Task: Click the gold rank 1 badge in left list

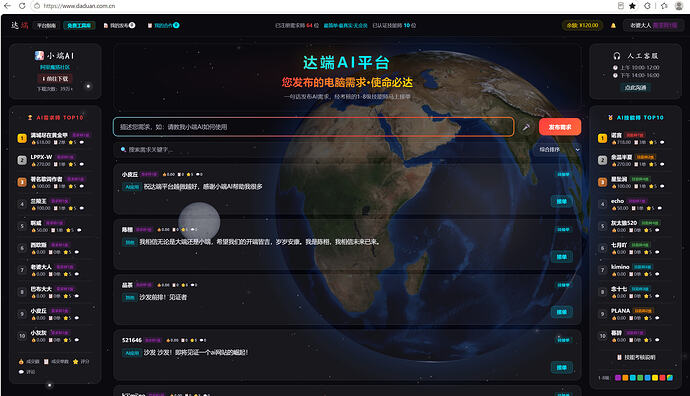Action: click(22, 138)
